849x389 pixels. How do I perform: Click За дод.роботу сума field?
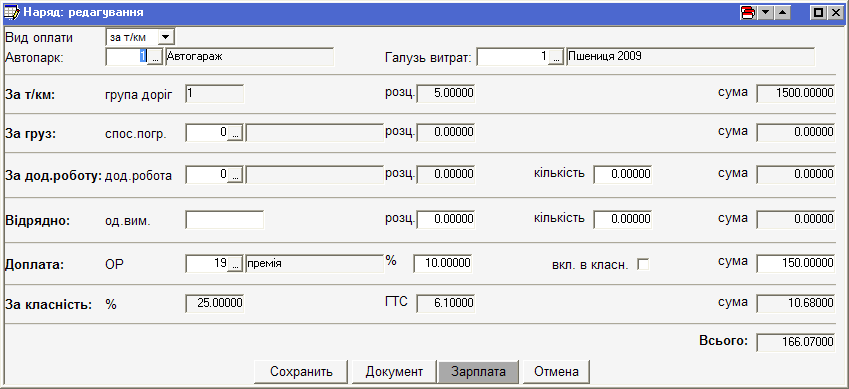(795, 175)
